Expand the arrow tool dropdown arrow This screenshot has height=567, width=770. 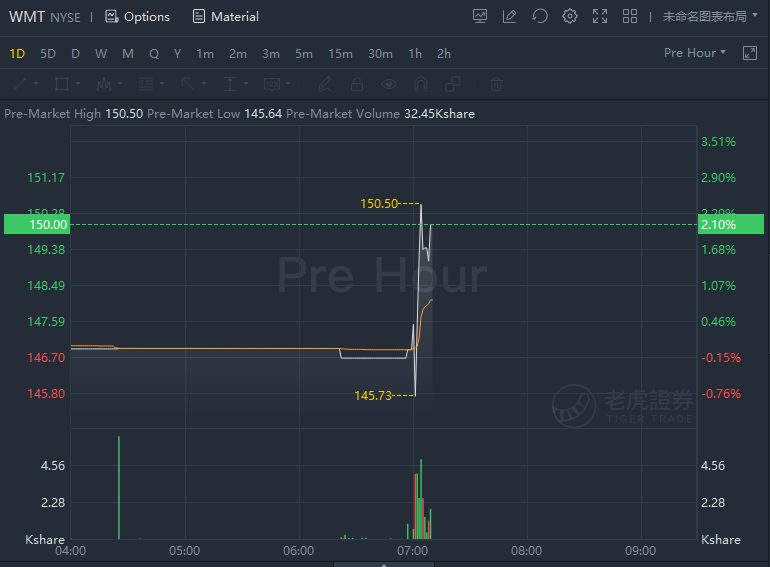pyautogui.click(x=204, y=84)
